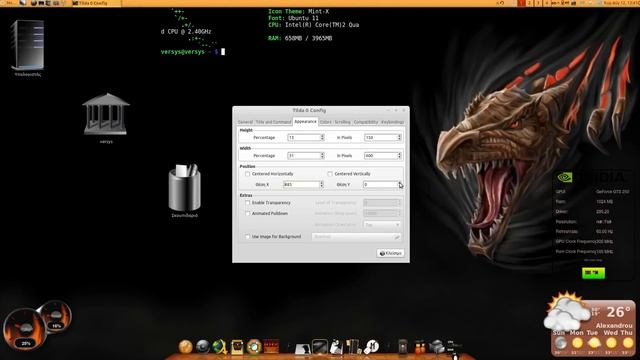Open the Title and Command tab
Viewport: 640px width, 360px height.
click(x=273, y=122)
